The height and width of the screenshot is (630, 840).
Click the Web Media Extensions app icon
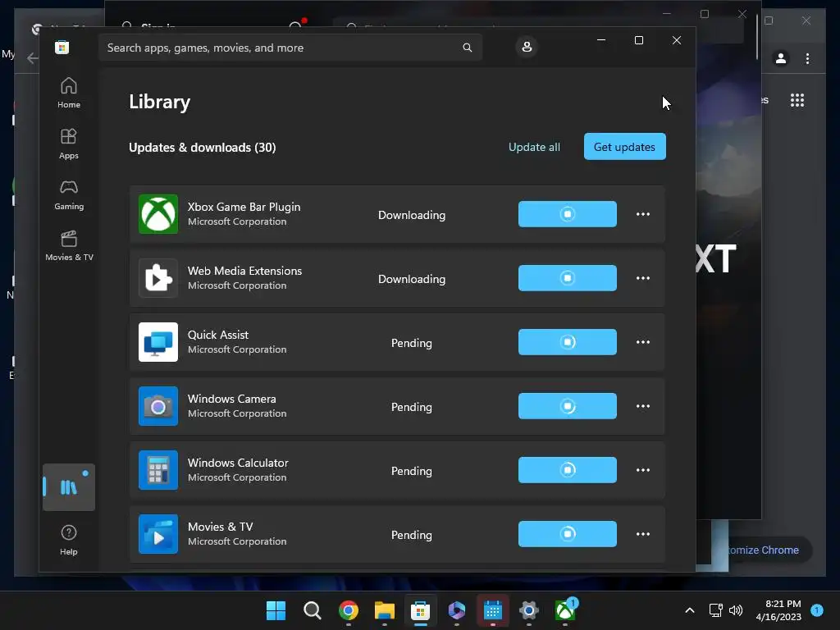pyautogui.click(x=158, y=278)
